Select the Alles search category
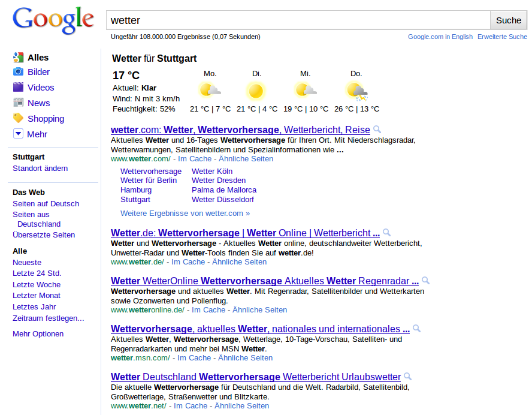 coord(38,58)
